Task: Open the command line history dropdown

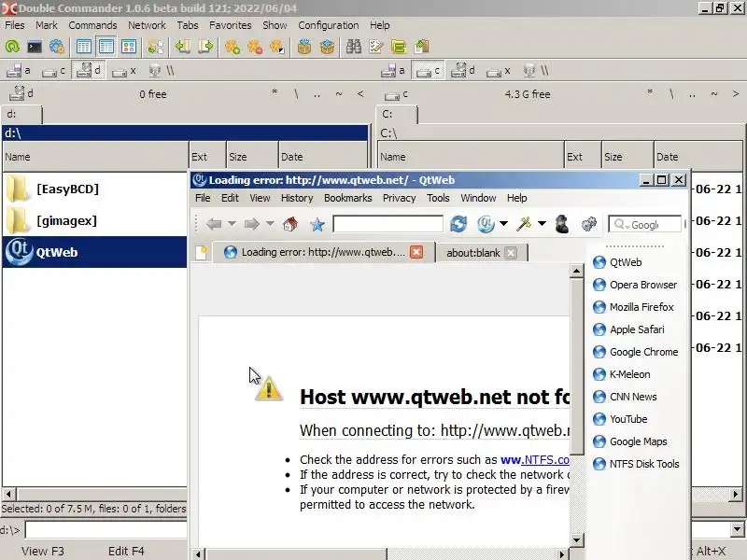Action: (737, 529)
